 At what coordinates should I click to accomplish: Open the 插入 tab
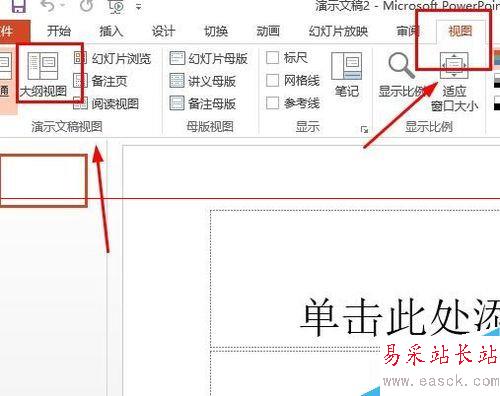tap(111, 31)
